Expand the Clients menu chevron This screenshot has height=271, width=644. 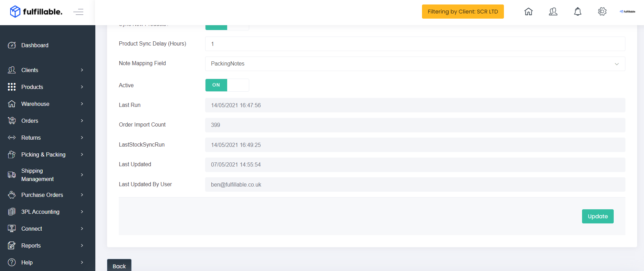82,70
